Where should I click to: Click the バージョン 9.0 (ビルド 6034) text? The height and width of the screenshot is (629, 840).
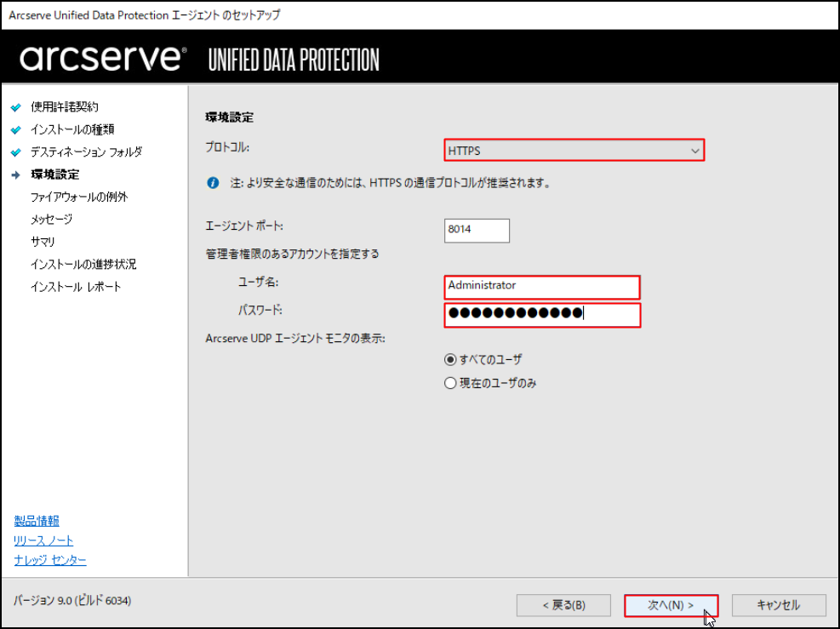72,601
